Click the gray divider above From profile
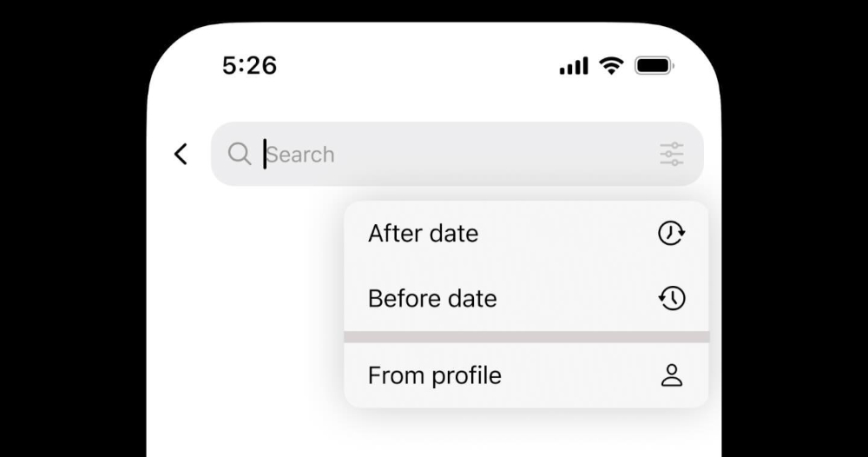868x457 pixels. [526, 337]
